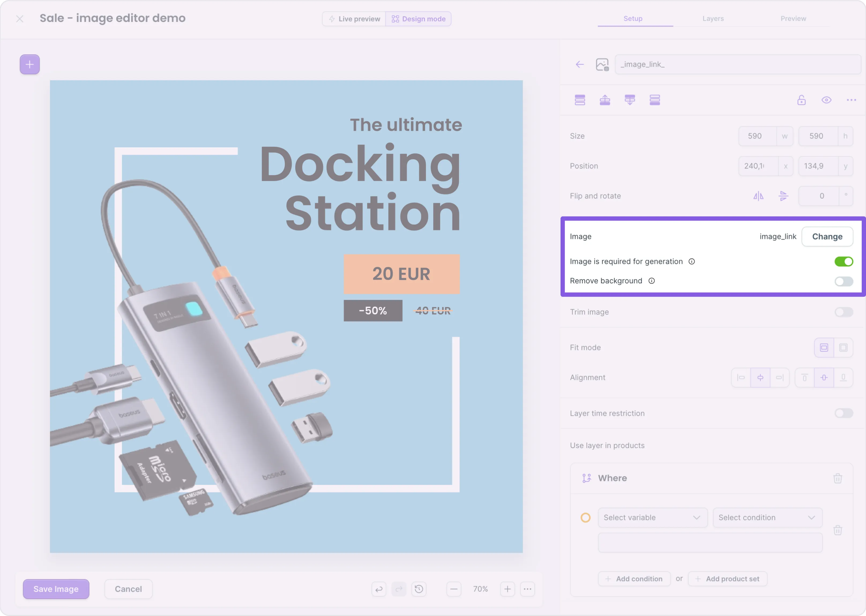866x616 pixels.
Task: Edit the layer name _image_link_ field
Action: coord(738,64)
